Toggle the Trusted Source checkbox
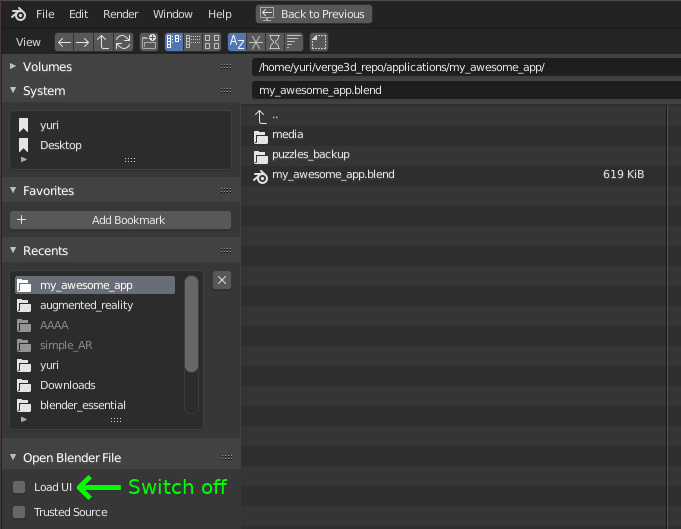The image size is (681, 529). [x=19, y=512]
